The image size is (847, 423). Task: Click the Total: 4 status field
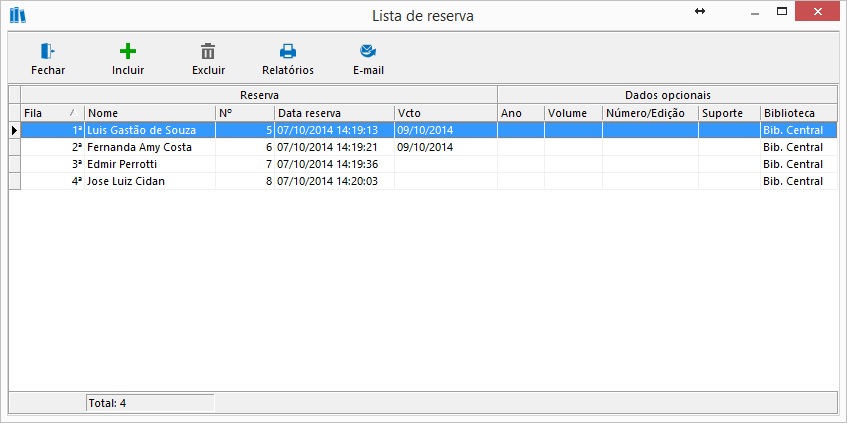150,403
